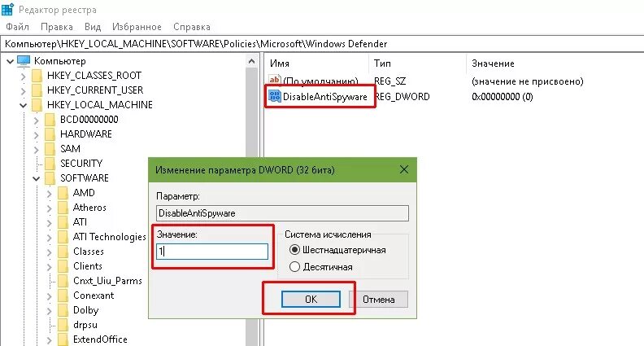Select the ExtendOffice tree entry label
Viewport: 644px width, 346px height.
coord(100,339)
